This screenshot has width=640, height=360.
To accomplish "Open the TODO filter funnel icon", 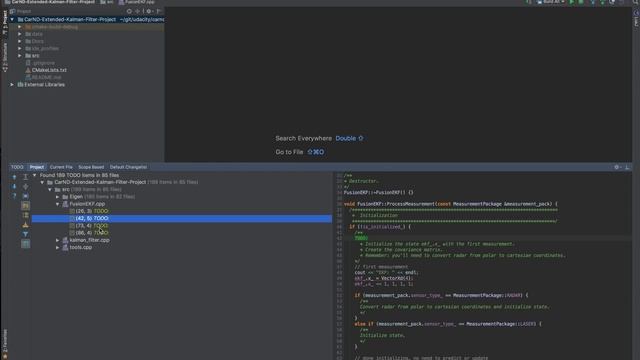I will pyautogui.click(x=25, y=234).
